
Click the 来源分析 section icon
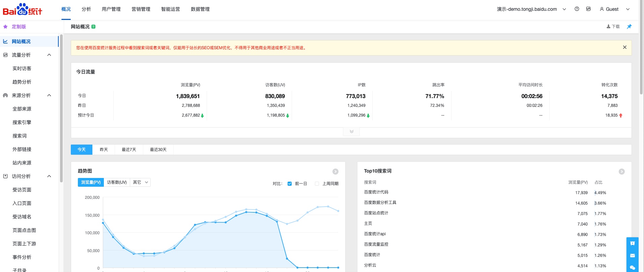click(x=5, y=95)
